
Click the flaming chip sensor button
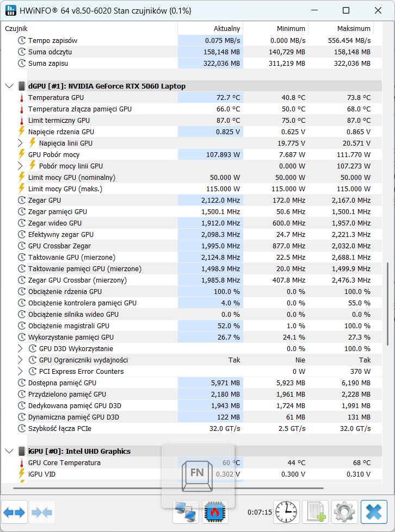point(215,512)
